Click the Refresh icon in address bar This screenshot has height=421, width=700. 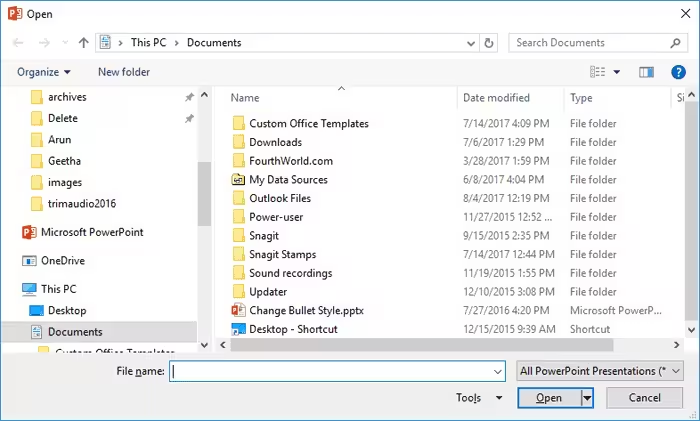tap(489, 43)
